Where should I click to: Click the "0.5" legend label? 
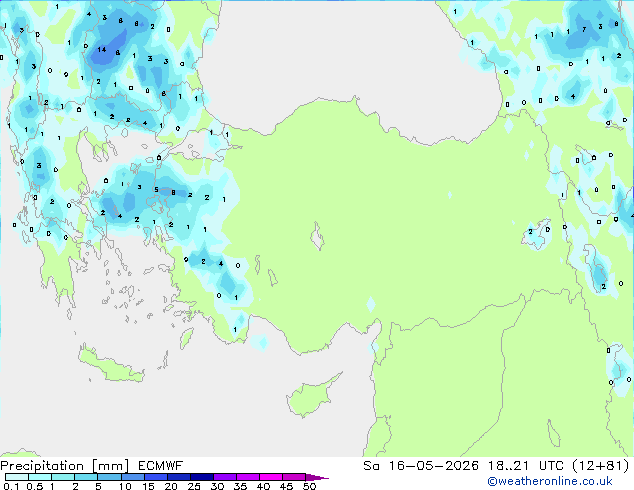(35, 486)
